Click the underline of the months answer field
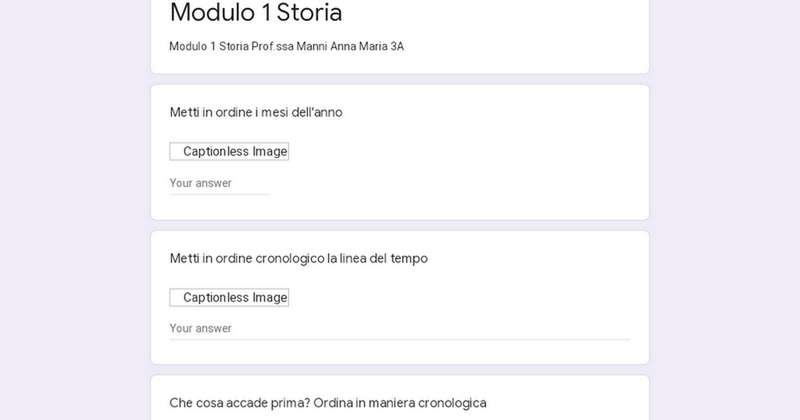Image resolution: width=800 pixels, height=420 pixels. tap(219, 194)
